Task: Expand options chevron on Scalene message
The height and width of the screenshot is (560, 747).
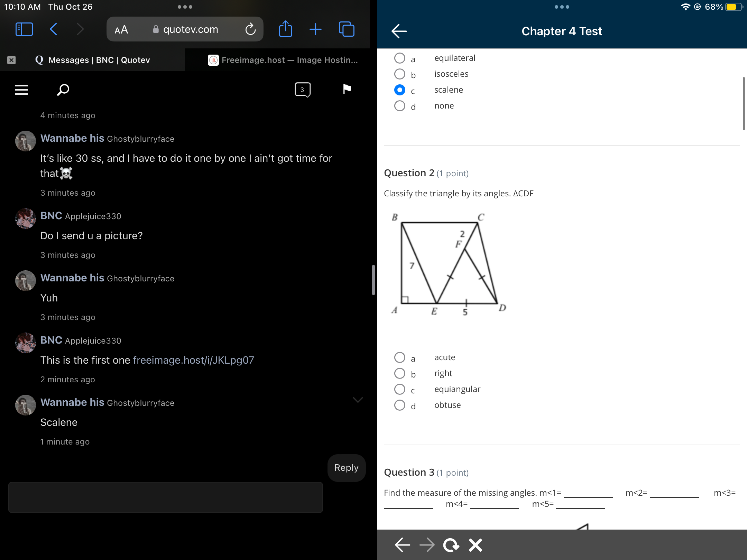Action: pyautogui.click(x=358, y=400)
